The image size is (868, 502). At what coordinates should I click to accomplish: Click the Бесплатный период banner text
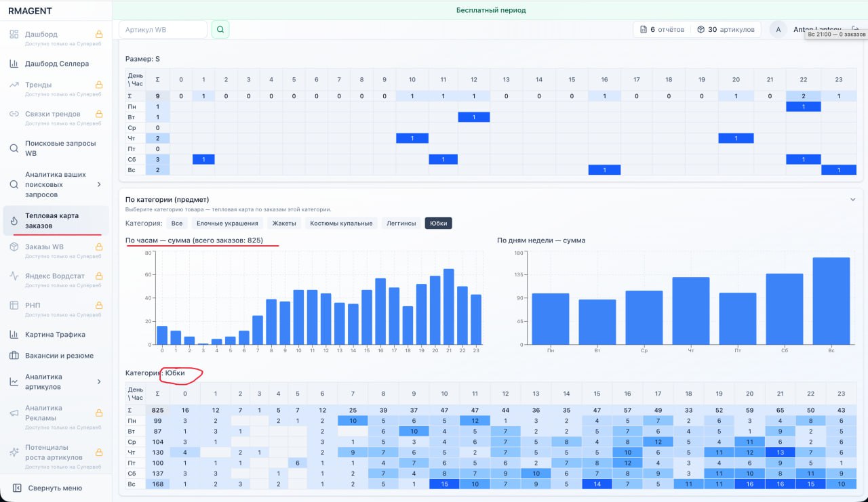490,10
